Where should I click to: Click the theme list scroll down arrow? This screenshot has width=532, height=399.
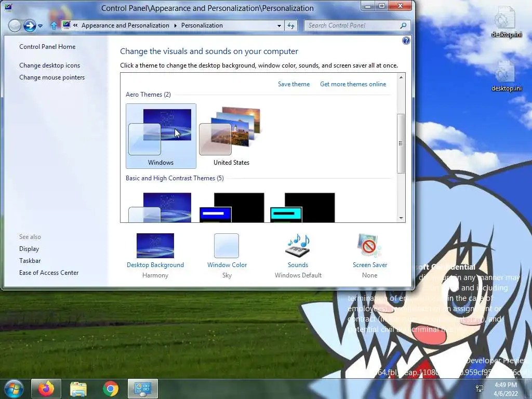point(401,218)
